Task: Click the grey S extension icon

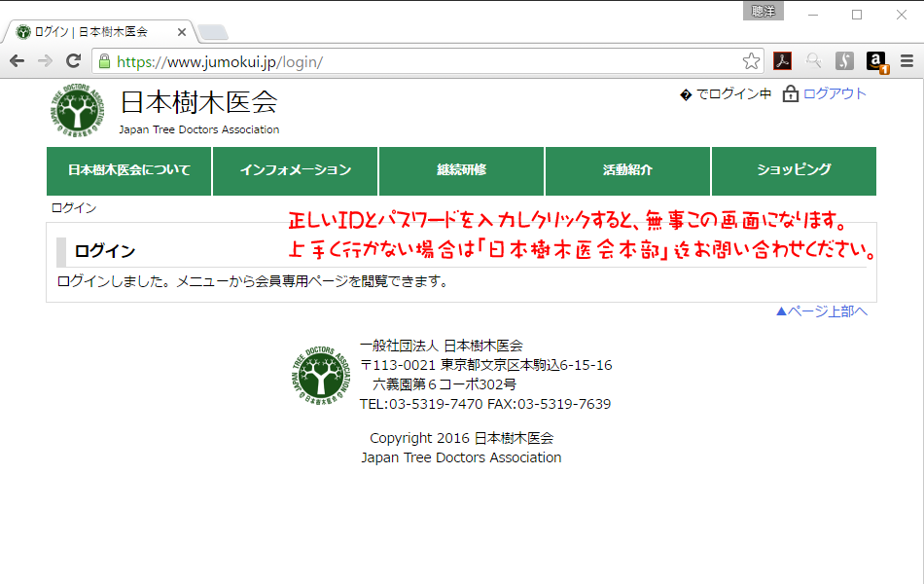Action: click(x=844, y=60)
